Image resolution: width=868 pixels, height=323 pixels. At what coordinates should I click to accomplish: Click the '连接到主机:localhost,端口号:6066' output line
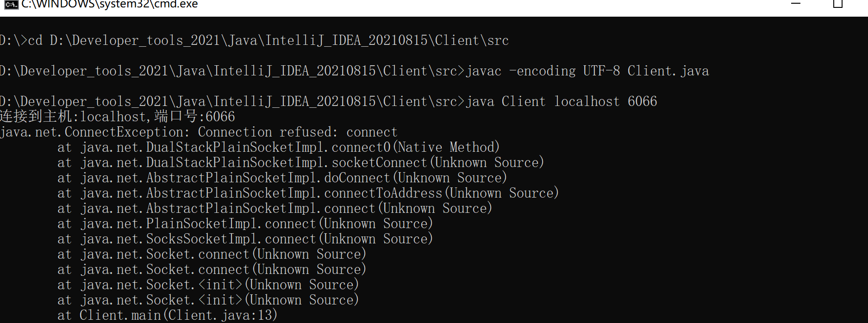(118, 117)
